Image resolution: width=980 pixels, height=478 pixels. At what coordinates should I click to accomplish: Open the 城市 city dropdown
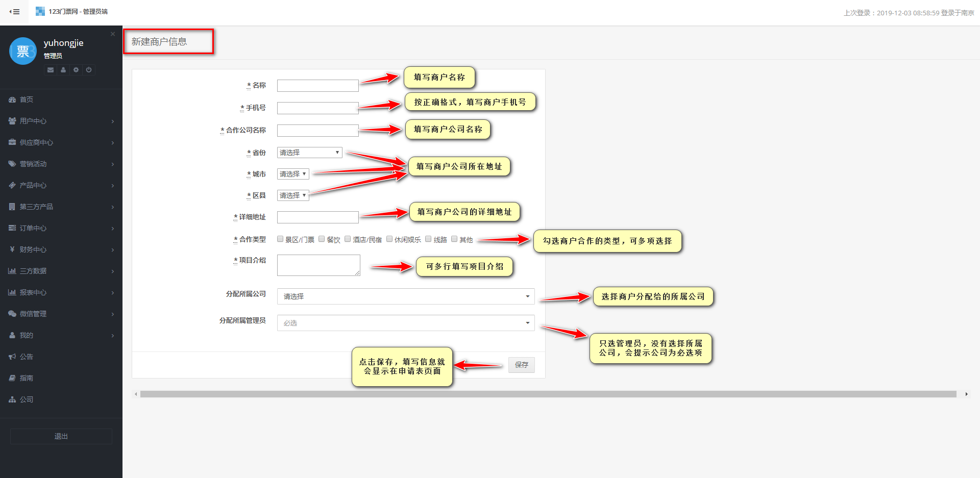tap(293, 174)
